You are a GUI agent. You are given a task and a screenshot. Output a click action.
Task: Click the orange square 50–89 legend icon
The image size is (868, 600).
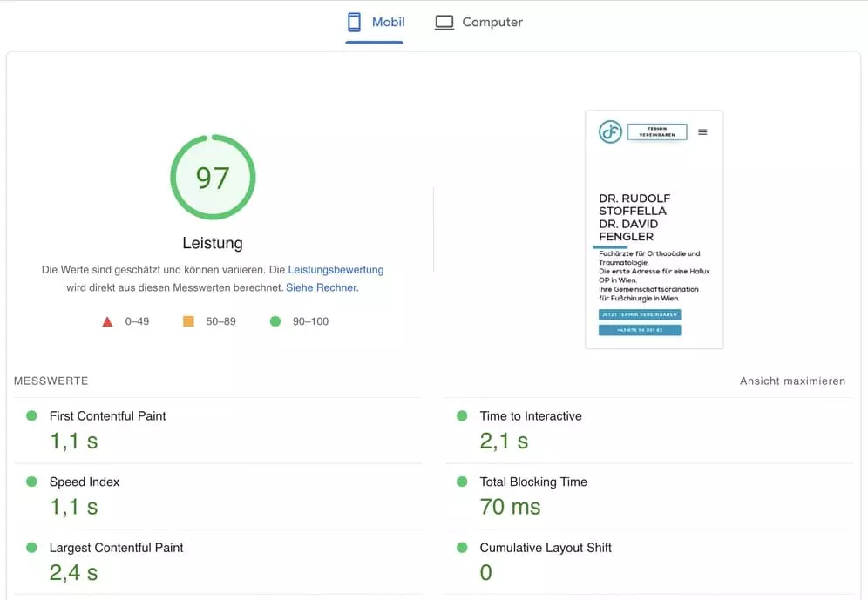pos(188,321)
